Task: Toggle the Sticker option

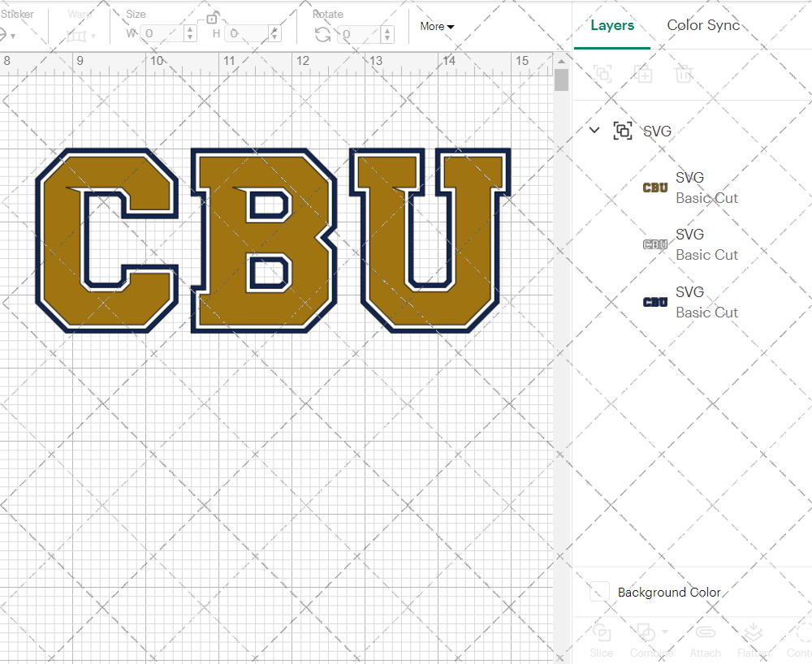Action: coord(6,35)
